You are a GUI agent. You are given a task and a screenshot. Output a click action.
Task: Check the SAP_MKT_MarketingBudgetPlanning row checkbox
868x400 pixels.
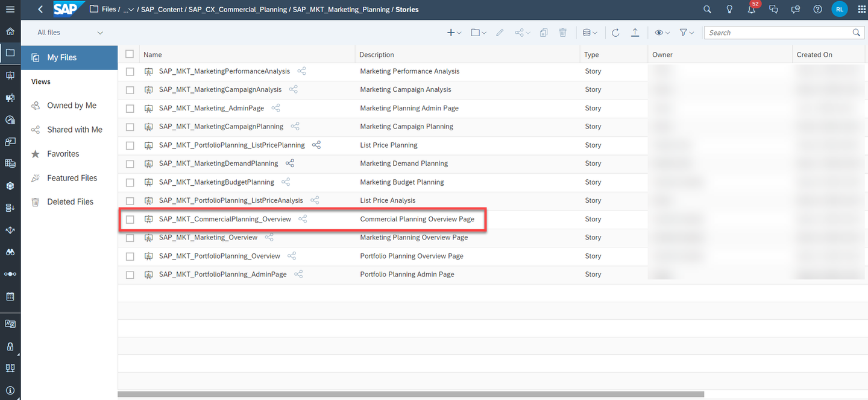click(x=130, y=182)
